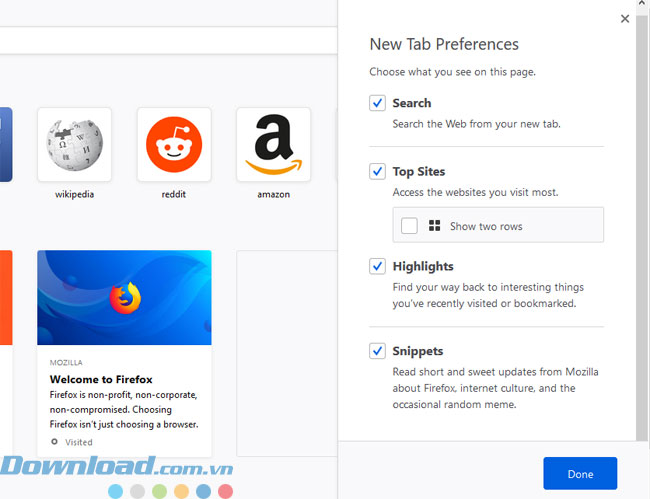The height and width of the screenshot is (499, 650).
Task: Click the Firefox logo highlight image
Action: pos(124,297)
